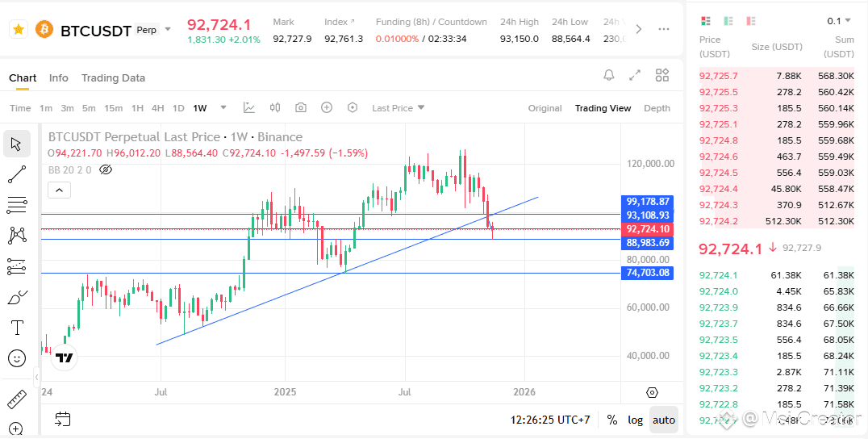Expand chart to fullscreen
Viewport: 868px width, 439px height.
(635, 75)
